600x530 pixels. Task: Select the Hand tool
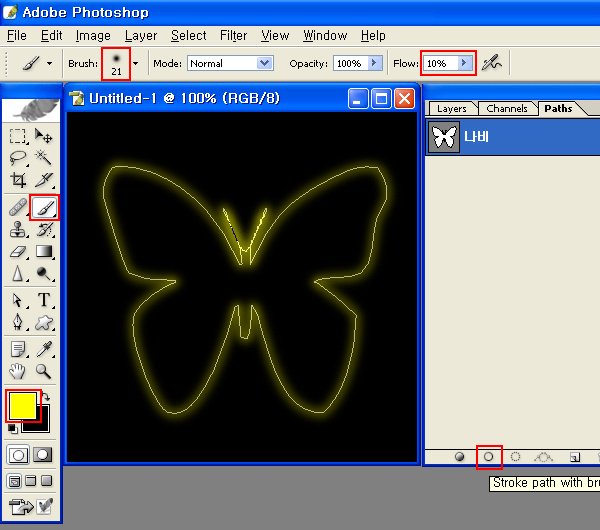[18, 371]
